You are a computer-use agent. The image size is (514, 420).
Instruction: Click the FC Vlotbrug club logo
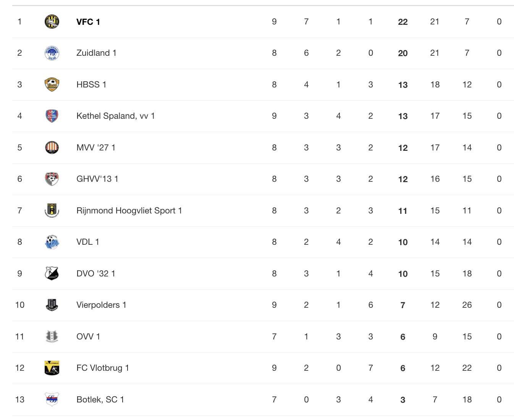(52, 368)
